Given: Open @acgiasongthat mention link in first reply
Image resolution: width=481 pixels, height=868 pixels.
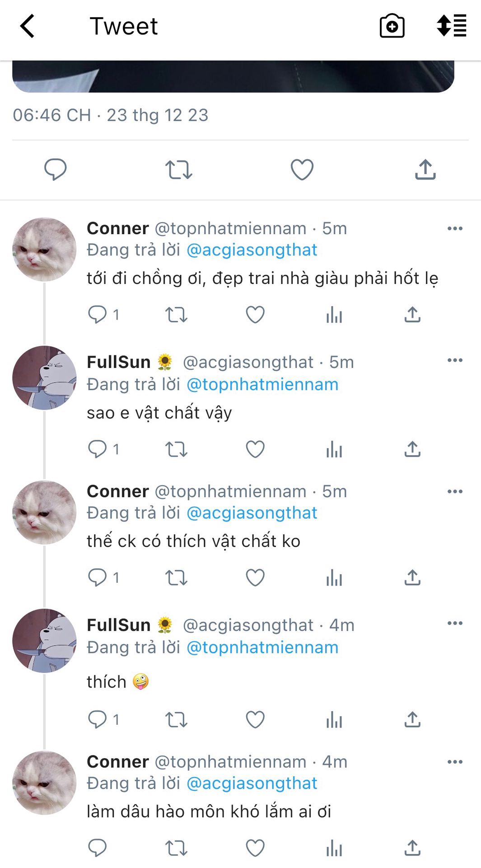Looking at the screenshot, I should coord(252,250).
